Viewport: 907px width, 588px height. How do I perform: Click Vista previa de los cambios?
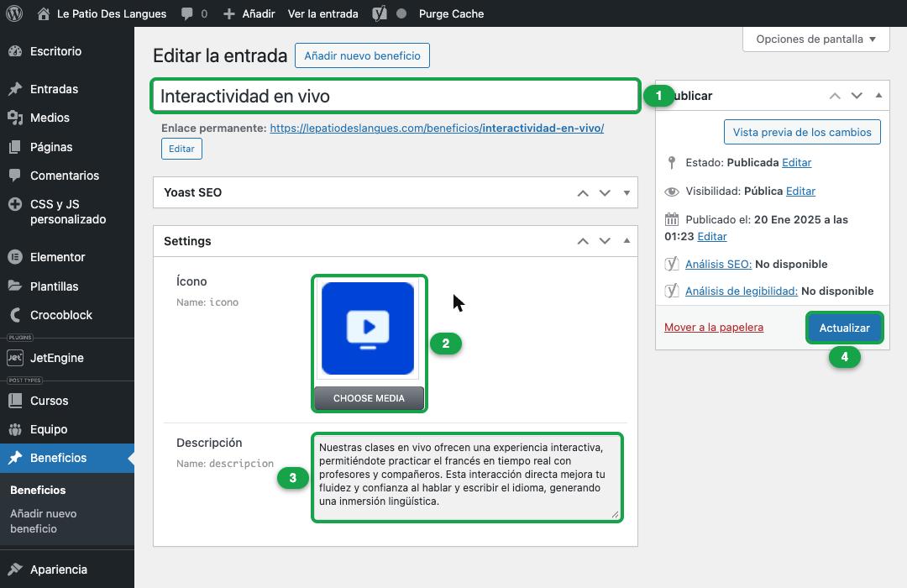pos(802,132)
